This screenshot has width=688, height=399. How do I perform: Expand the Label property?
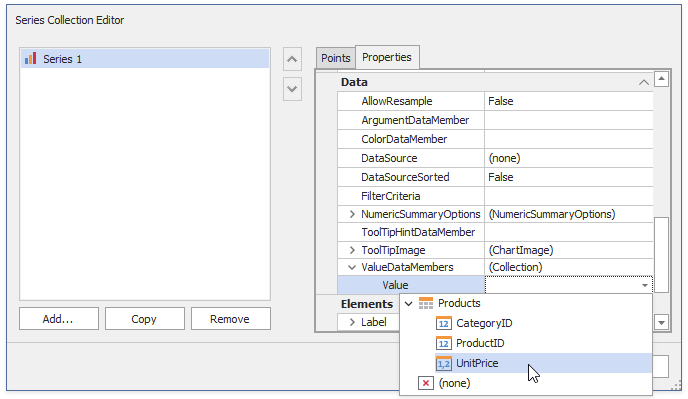click(352, 322)
